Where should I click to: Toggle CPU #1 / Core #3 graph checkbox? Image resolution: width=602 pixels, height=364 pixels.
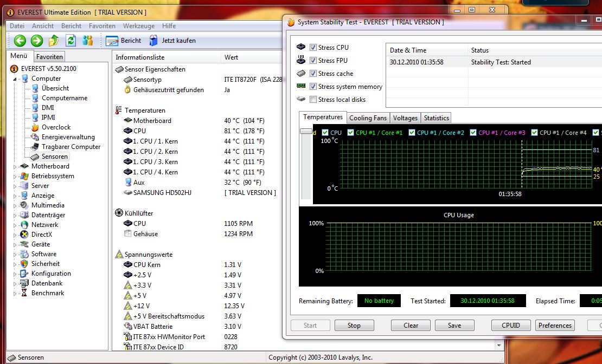pos(473,133)
